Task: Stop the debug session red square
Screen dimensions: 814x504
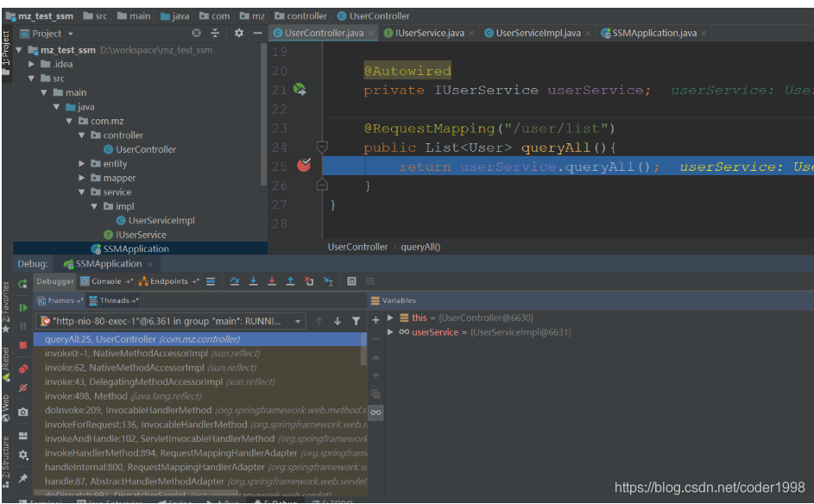Action: coord(22,345)
